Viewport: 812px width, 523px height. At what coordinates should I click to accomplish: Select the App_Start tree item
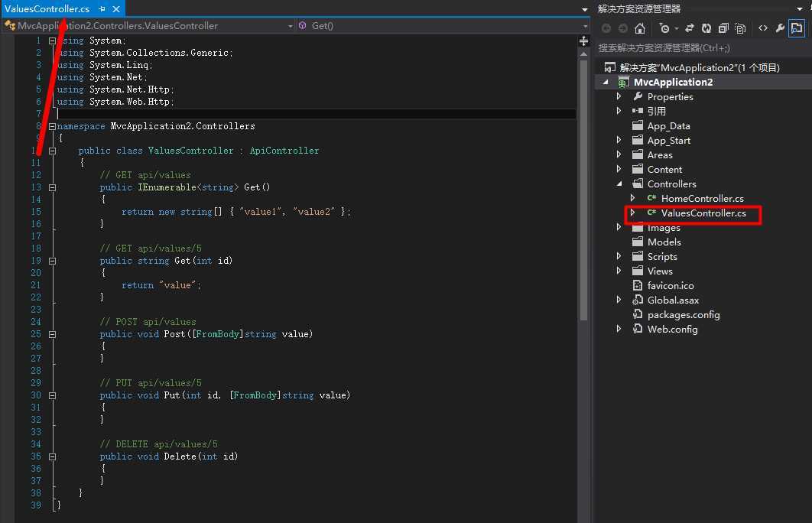coord(668,141)
